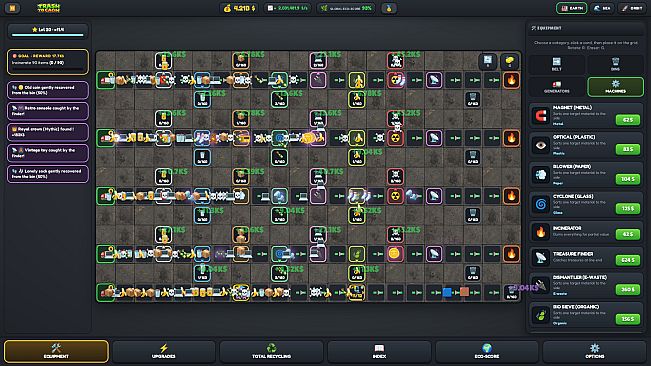Click the Cyclone (Glass) spiral icon
Screen dimensions: 651x366
(x=541, y=204)
